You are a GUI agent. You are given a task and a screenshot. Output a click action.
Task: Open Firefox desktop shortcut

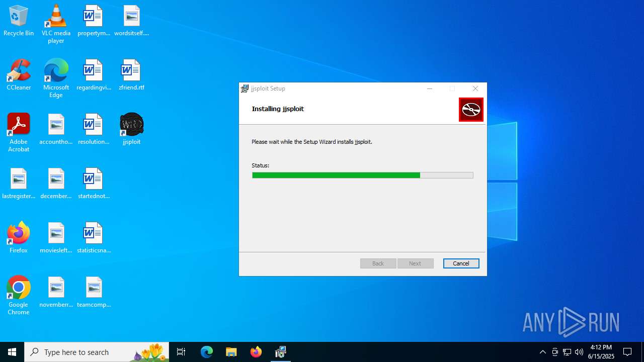19,238
